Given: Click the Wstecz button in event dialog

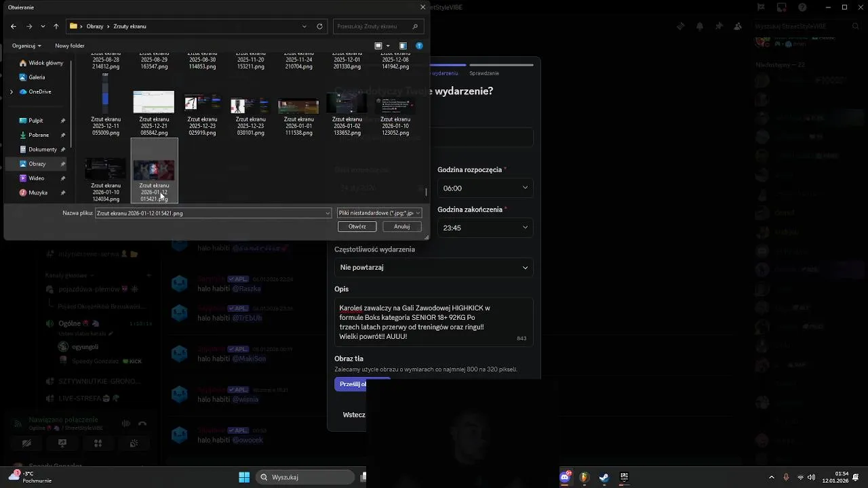Looking at the screenshot, I should click(x=353, y=415).
